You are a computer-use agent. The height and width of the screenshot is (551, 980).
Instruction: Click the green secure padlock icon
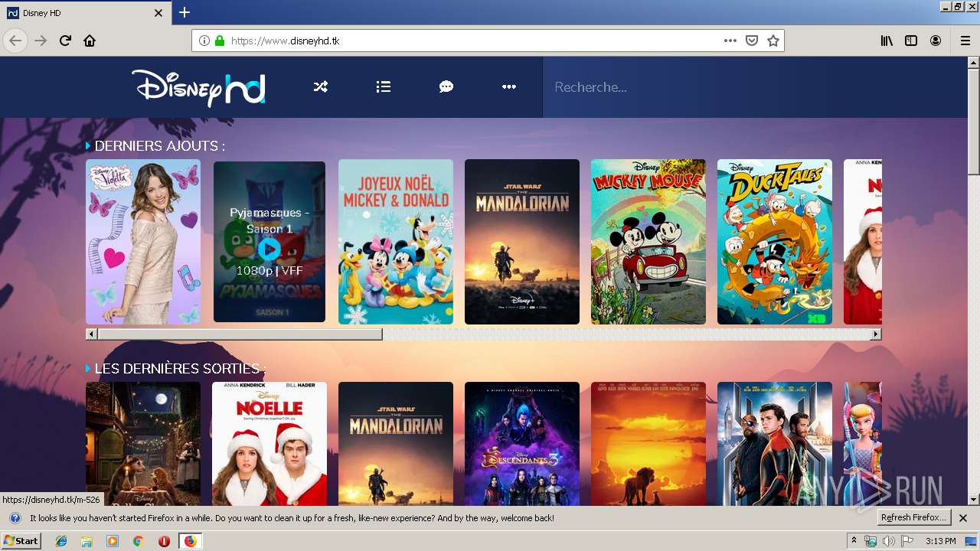220,41
